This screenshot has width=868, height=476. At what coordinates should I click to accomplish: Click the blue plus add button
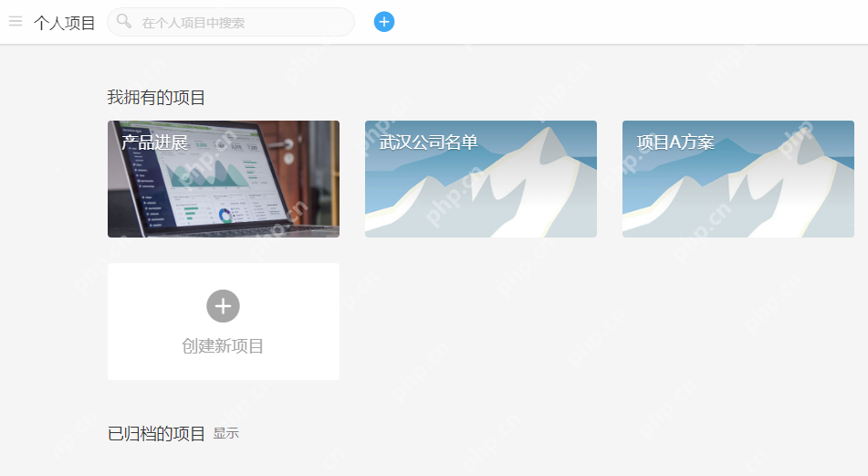[x=384, y=22]
